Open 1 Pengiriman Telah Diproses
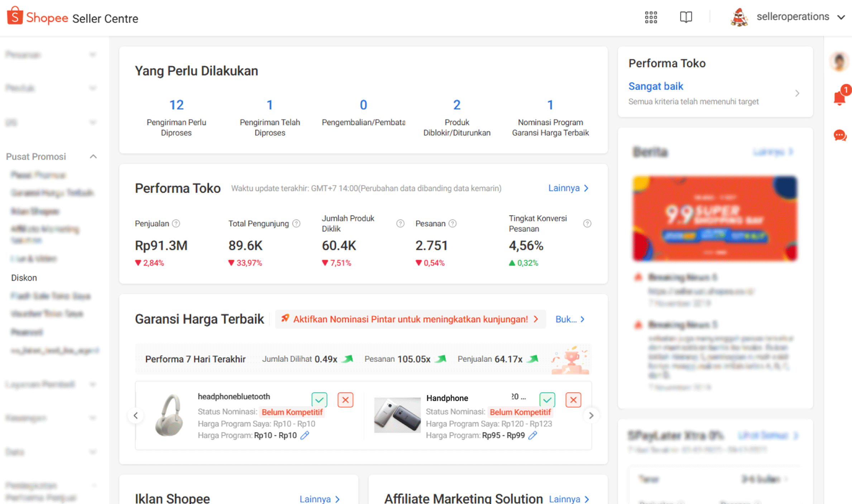The width and height of the screenshot is (852, 504). pyautogui.click(x=270, y=118)
